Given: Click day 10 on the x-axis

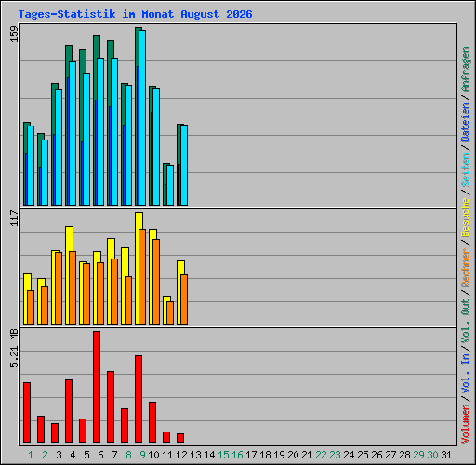Looking at the screenshot, I should [x=153, y=455].
